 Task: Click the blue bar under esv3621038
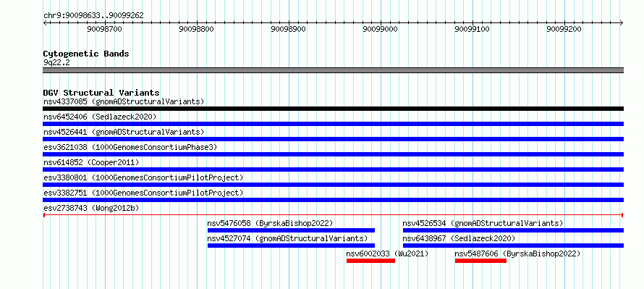point(333,154)
